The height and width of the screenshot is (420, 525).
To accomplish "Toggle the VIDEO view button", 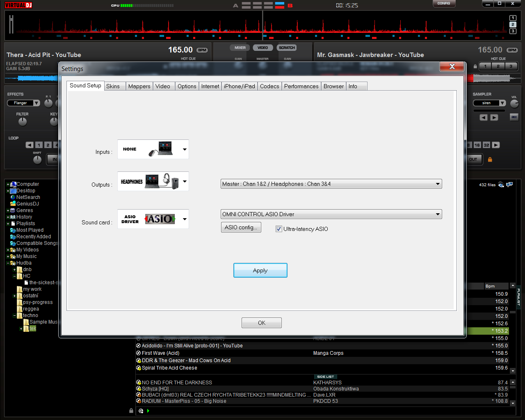I will tap(262, 48).
